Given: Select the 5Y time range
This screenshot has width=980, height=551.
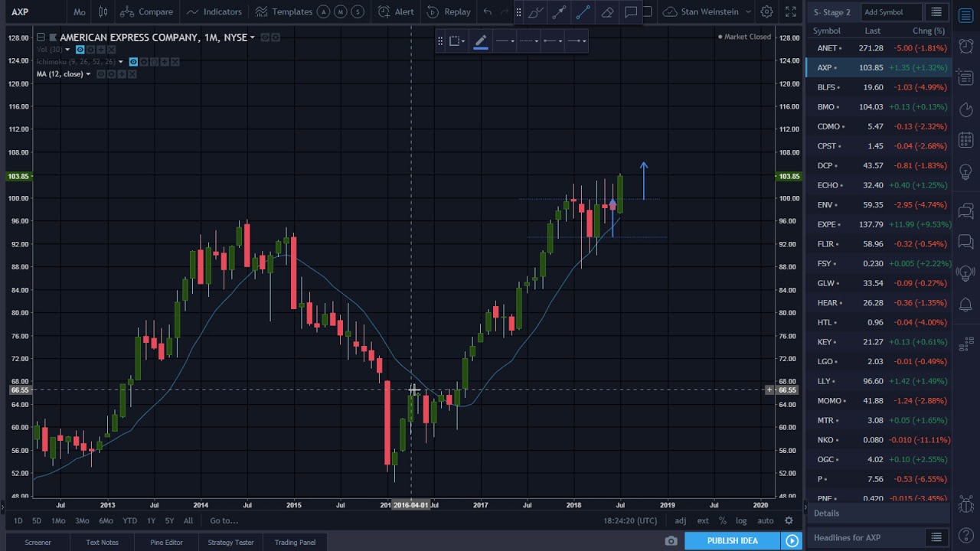Looking at the screenshot, I should click(x=169, y=520).
